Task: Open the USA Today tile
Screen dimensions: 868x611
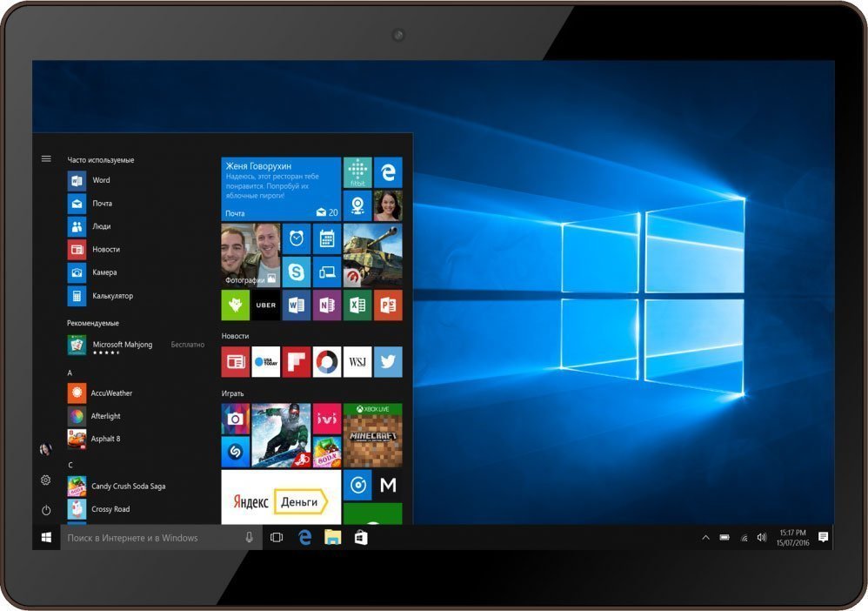Action: [x=266, y=362]
